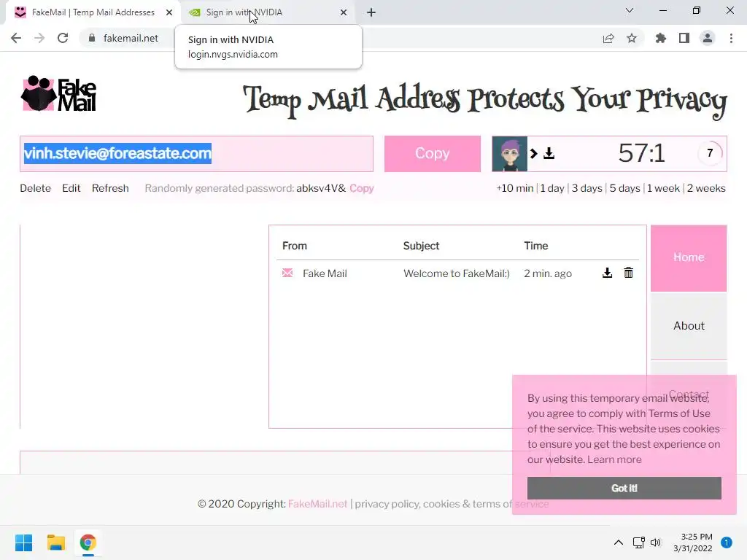Image resolution: width=747 pixels, height=560 pixels.
Task: Open the Extensions puzzle icon
Action: coord(661,39)
